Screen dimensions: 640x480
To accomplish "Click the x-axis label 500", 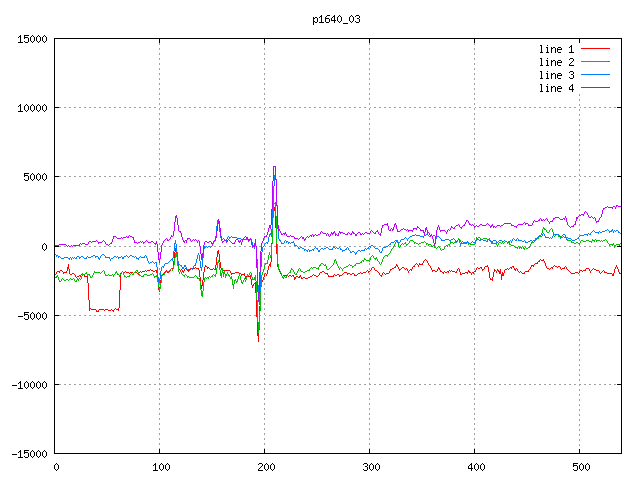I will 581,467.
